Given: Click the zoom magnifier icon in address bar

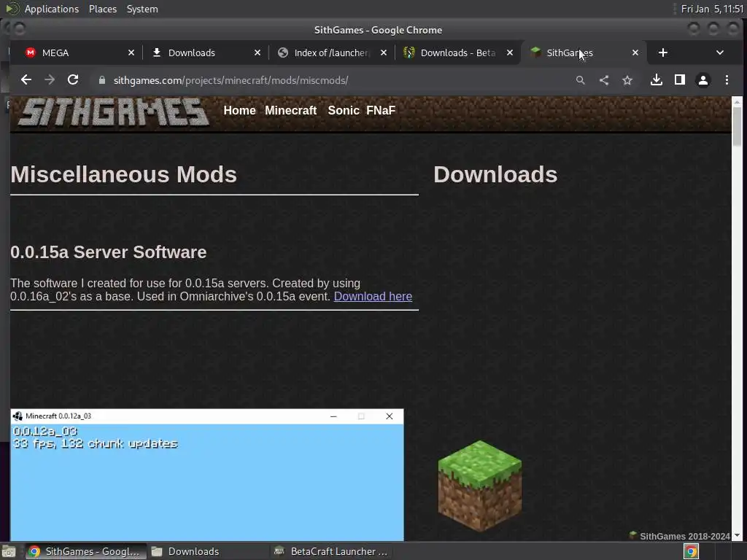Looking at the screenshot, I should coord(580,80).
